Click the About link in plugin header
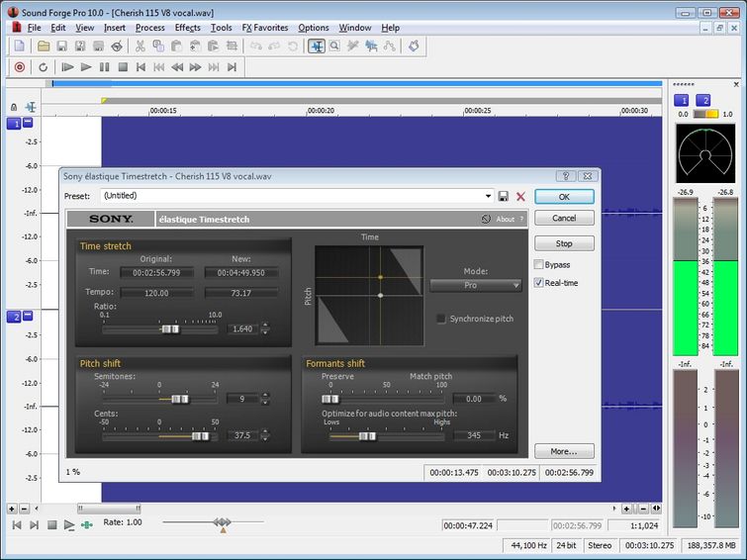The image size is (747, 560). 505,220
